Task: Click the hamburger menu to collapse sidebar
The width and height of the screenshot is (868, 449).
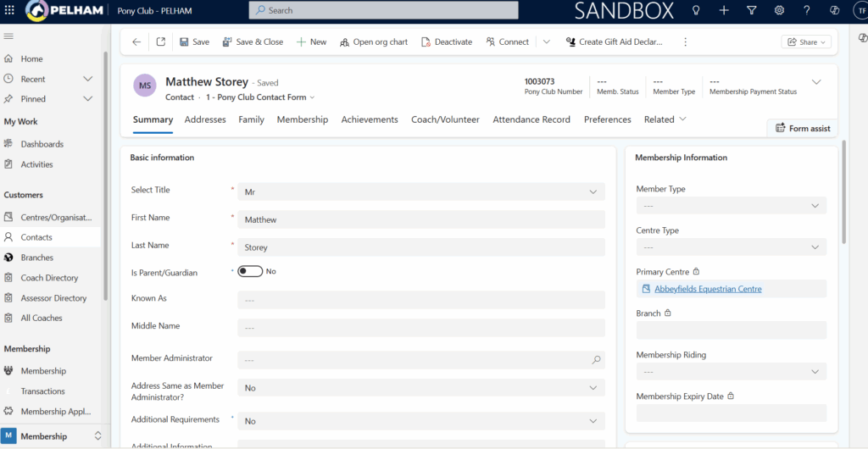Action: pos(8,36)
